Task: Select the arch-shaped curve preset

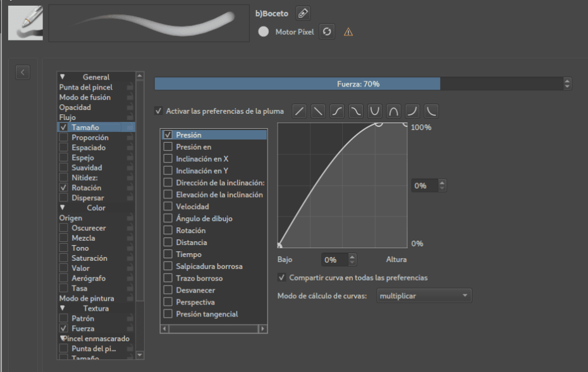Action: pyautogui.click(x=394, y=111)
